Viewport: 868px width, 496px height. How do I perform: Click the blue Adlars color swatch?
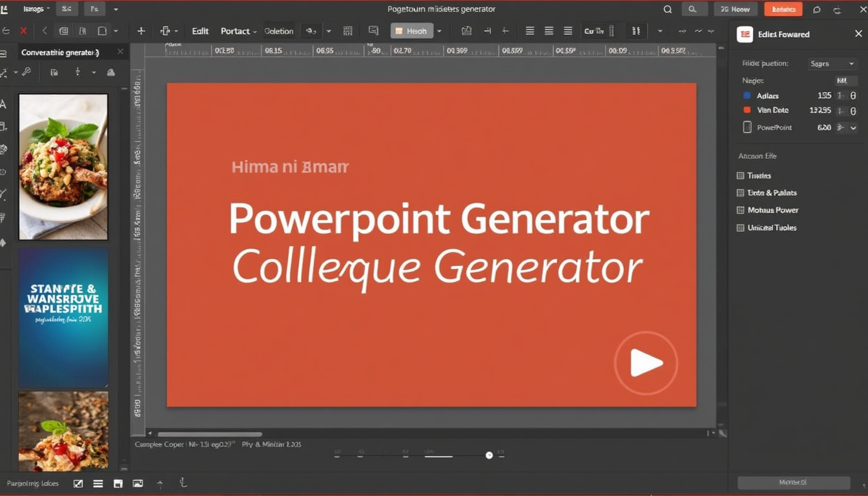pos(747,96)
